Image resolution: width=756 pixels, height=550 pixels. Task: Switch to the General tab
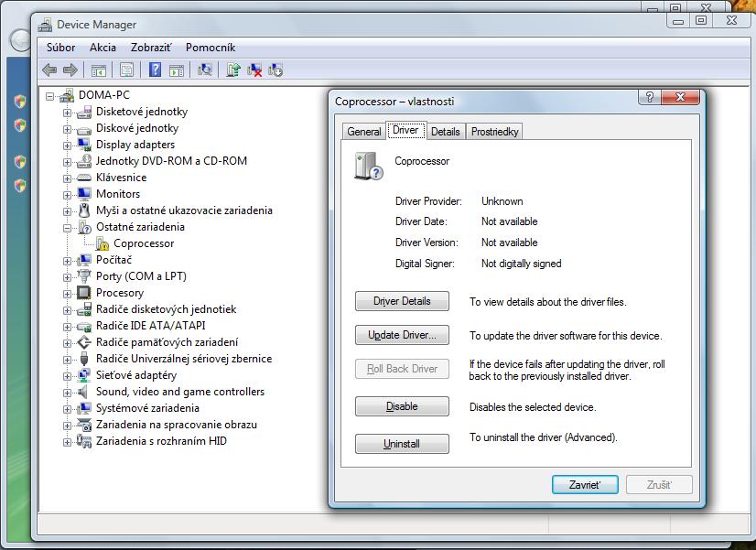[364, 132]
